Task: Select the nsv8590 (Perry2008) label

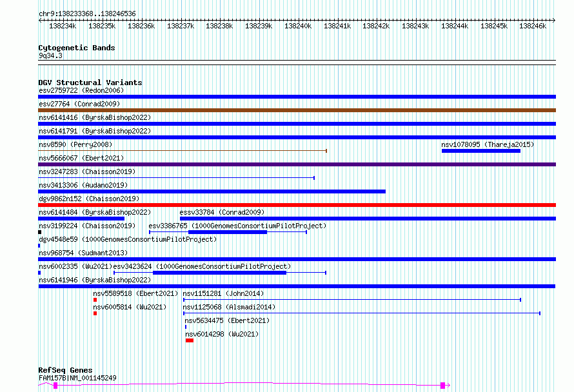Action: pos(75,144)
